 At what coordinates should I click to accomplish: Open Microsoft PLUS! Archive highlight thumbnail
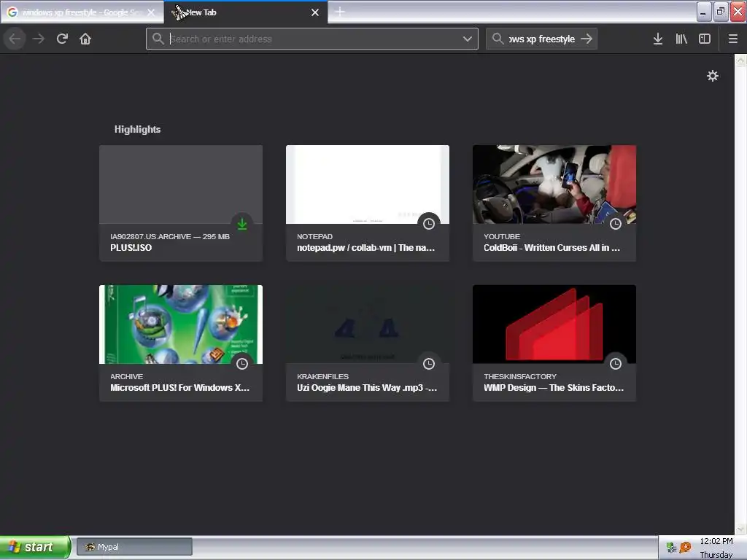point(181,324)
